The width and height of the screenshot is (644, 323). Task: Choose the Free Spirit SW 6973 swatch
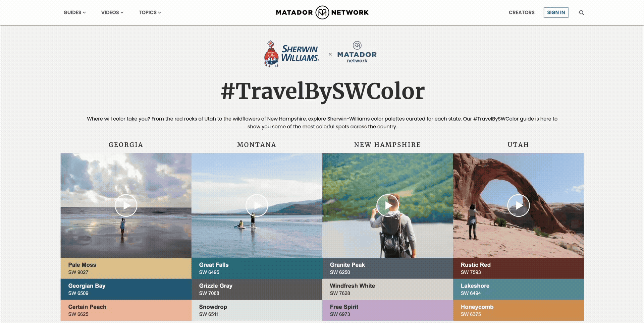pyautogui.click(x=387, y=310)
